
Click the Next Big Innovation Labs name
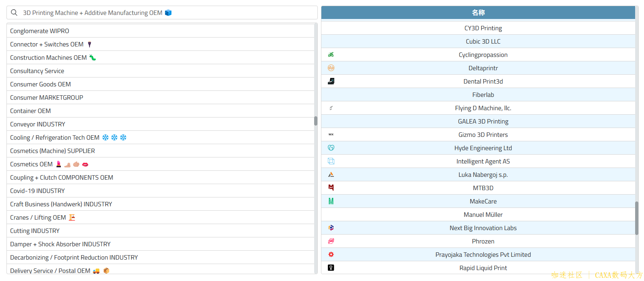(483, 228)
